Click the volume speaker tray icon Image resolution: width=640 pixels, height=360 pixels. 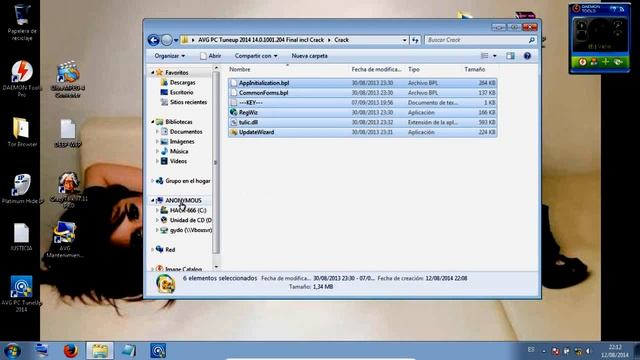pyautogui.click(x=589, y=351)
